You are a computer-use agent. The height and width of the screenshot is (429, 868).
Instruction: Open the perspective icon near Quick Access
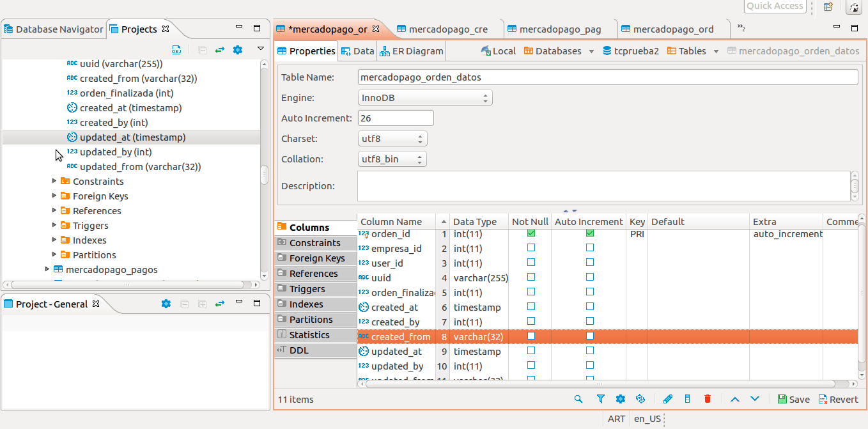tap(828, 7)
